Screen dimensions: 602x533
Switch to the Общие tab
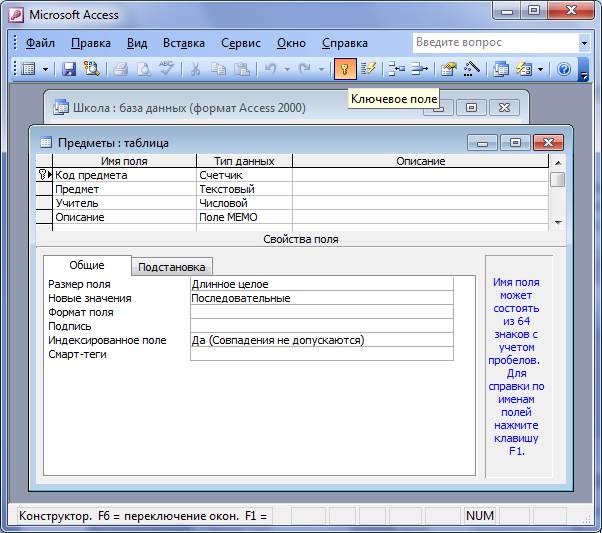click(x=87, y=265)
